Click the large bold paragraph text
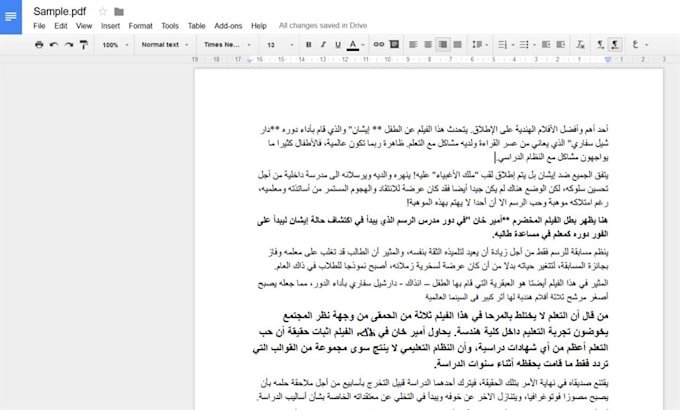Viewport: 680px width, 410px height. click(431, 339)
